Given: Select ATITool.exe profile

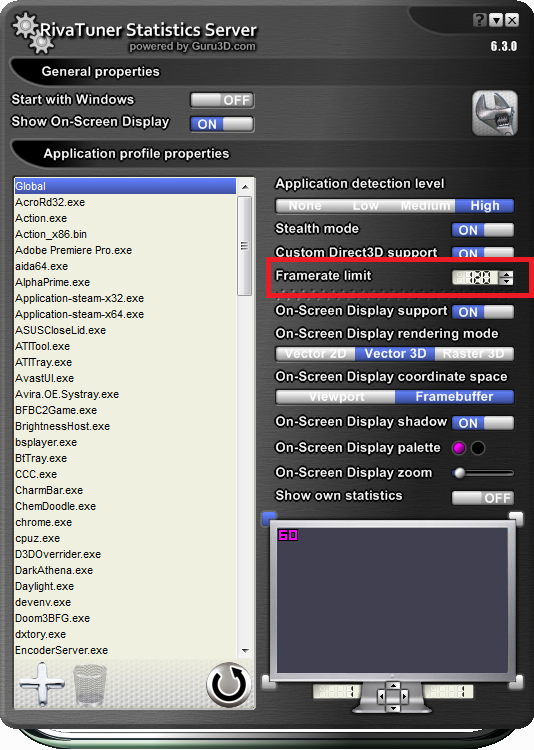Looking at the screenshot, I should (125, 346).
